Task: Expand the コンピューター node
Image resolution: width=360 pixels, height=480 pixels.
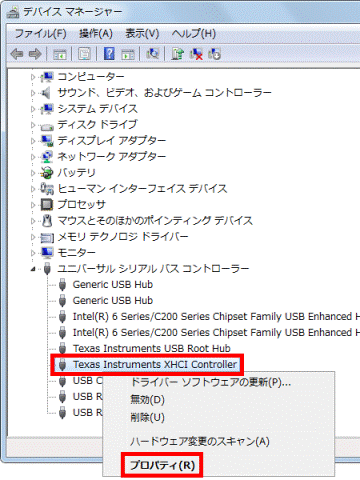Action: coord(33,77)
